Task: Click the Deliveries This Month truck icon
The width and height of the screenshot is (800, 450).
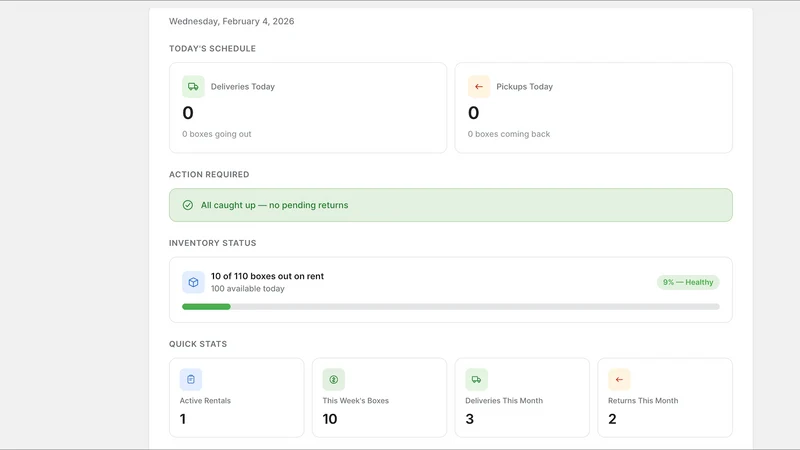Action: [477, 380]
